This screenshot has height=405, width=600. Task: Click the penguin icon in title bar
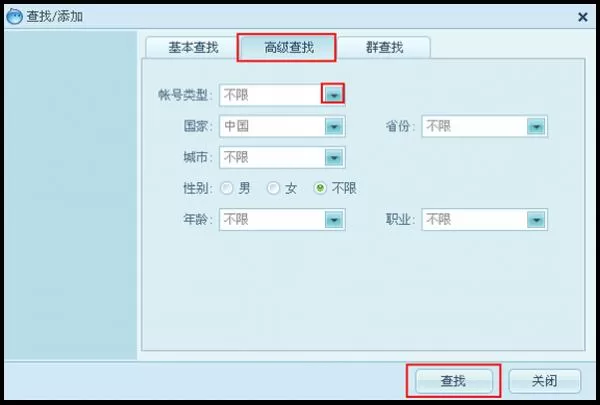click(x=15, y=16)
